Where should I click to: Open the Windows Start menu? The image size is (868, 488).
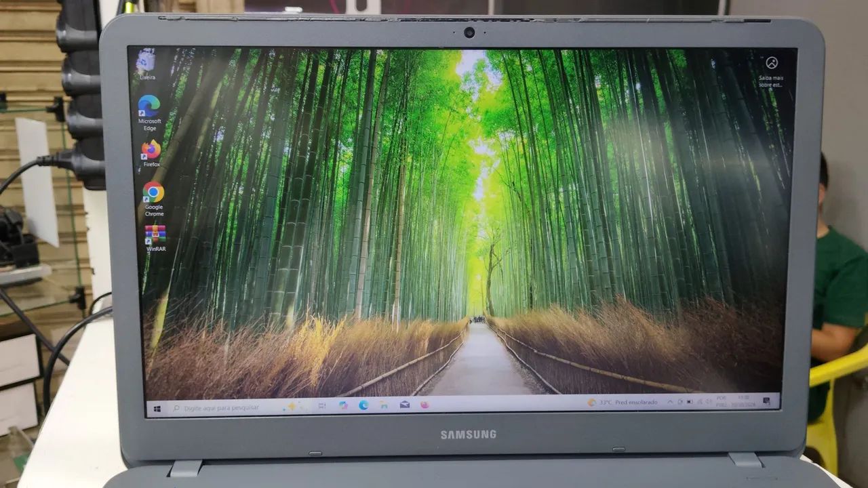tap(157, 408)
